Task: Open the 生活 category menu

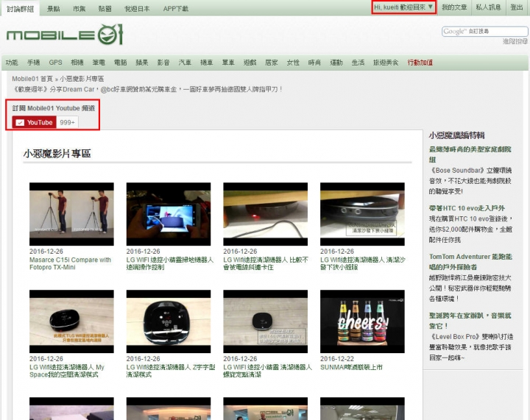Action: pos(358,63)
